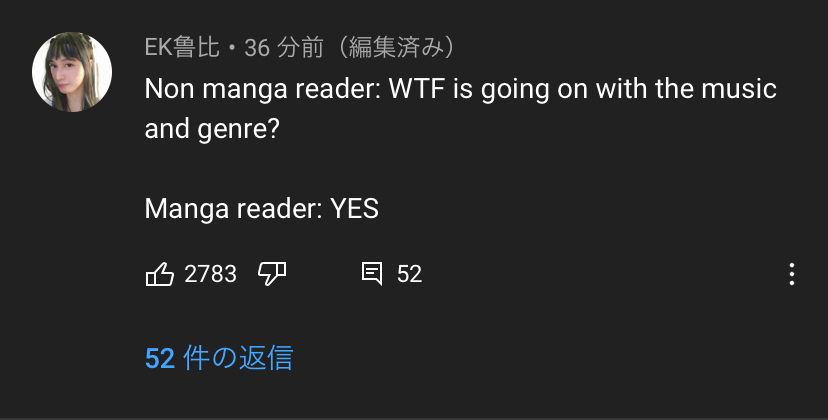Click the blue number 52 in replies link

(159, 358)
